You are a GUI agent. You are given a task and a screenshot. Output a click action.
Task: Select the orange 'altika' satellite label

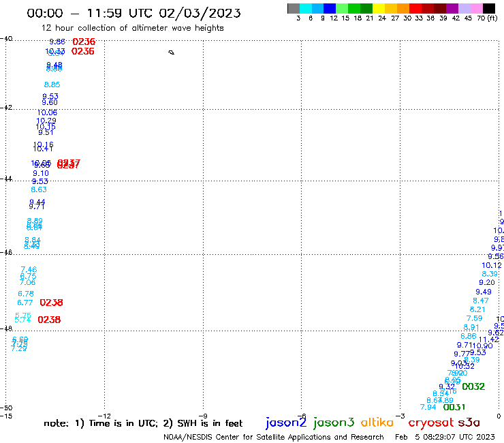coord(377,423)
